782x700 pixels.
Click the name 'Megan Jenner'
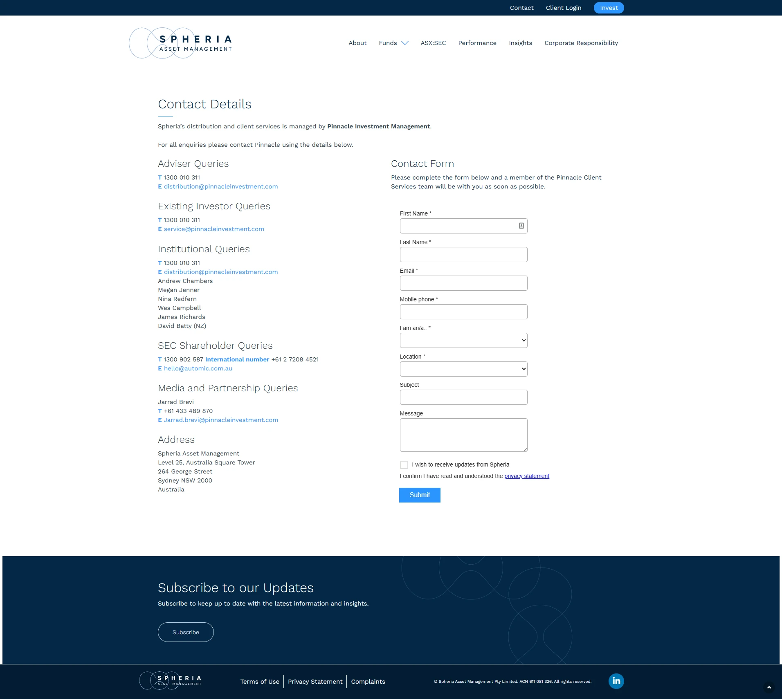point(179,290)
